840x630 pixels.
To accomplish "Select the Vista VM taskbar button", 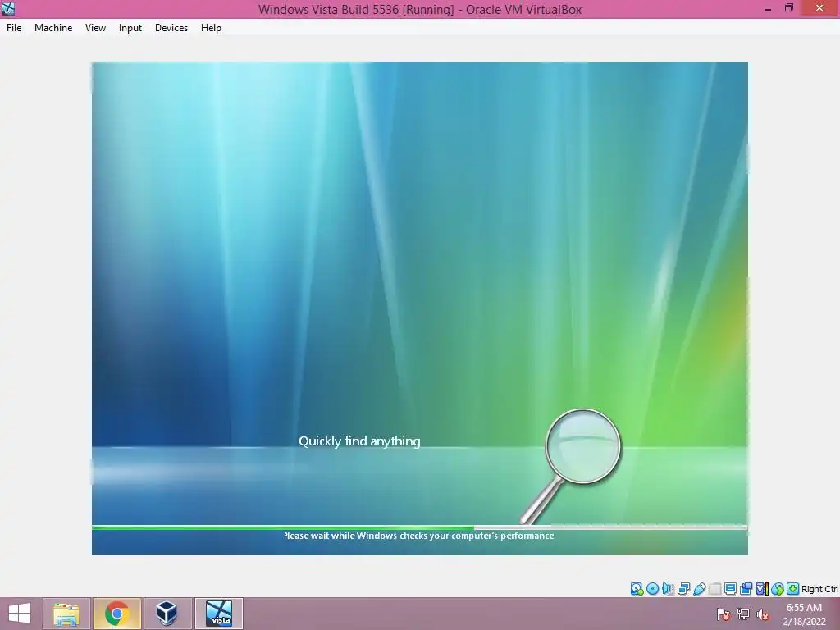I will click(x=219, y=614).
